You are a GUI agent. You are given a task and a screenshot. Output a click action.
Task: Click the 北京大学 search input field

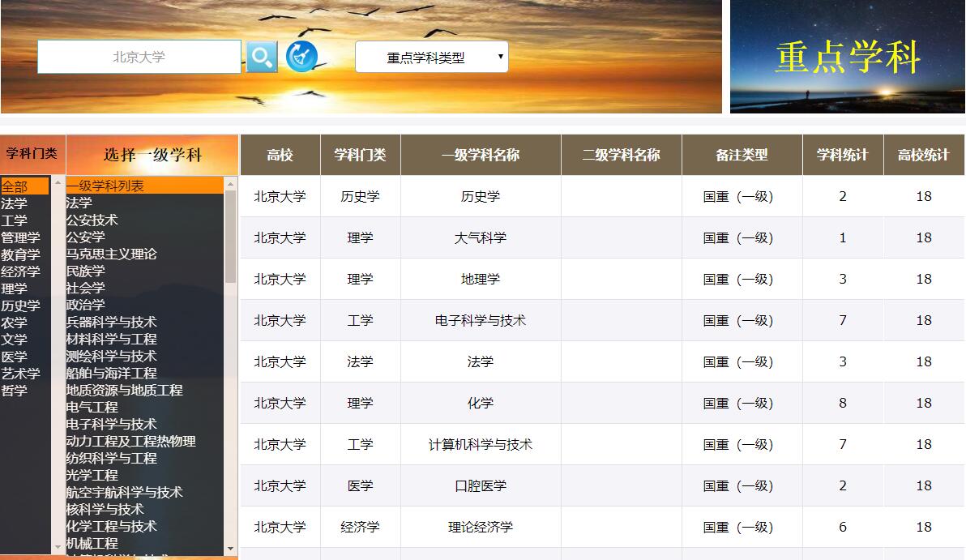[x=139, y=57]
